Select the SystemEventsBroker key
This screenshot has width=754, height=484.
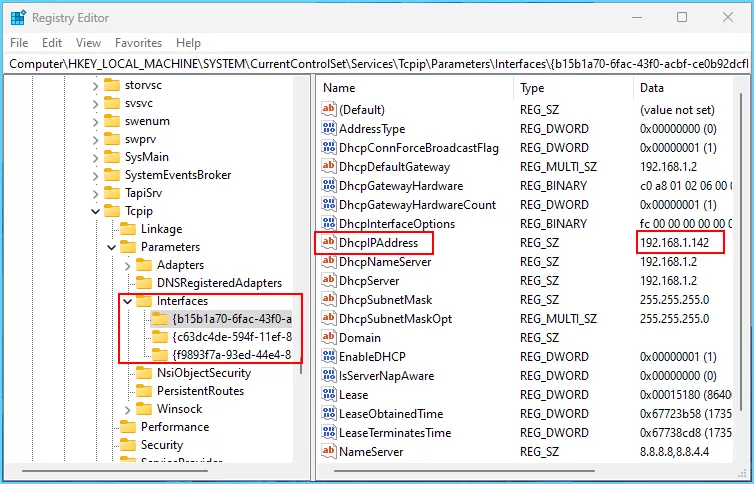pos(178,175)
